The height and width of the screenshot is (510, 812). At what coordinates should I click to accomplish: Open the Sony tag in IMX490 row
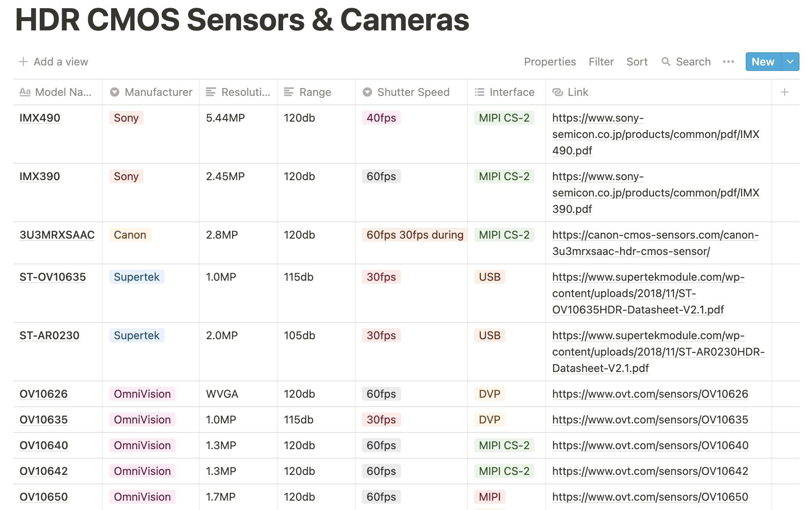[x=126, y=118]
